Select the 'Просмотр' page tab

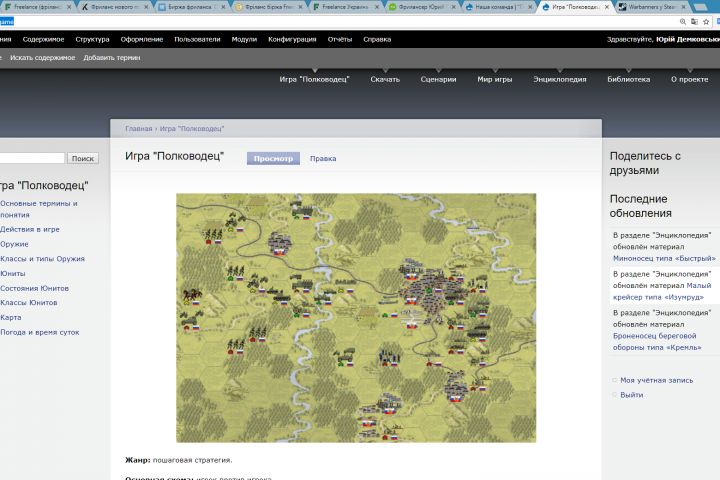click(273, 158)
